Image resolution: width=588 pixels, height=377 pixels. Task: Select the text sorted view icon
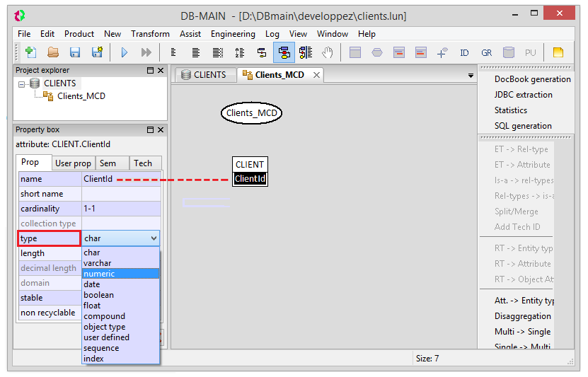[240, 52]
